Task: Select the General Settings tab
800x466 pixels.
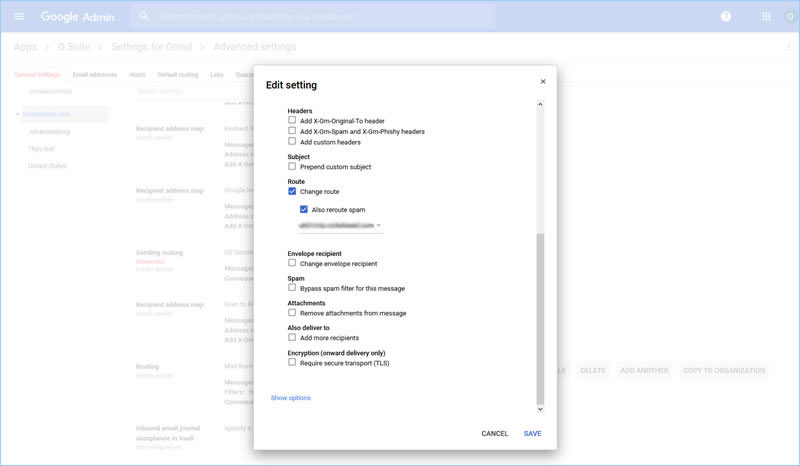Action: point(37,75)
